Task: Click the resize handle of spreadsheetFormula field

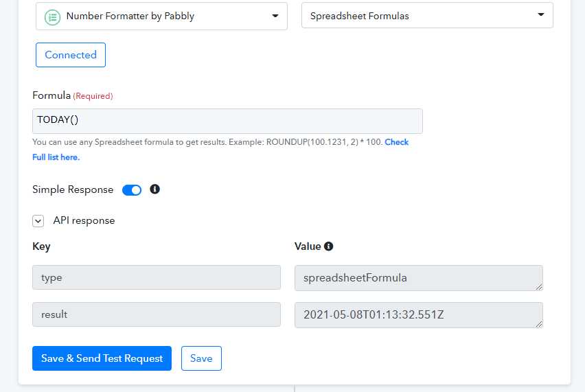Action: pyautogui.click(x=539, y=287)
